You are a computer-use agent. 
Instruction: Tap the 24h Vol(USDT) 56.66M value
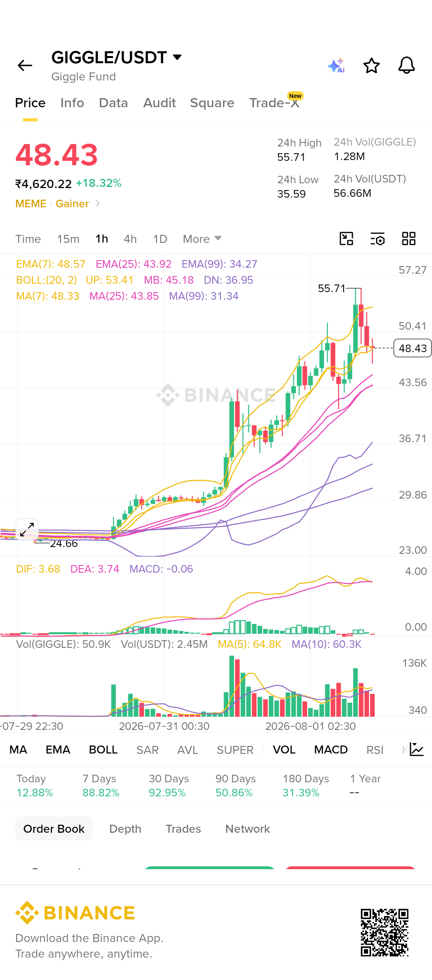tap(352, 193)
